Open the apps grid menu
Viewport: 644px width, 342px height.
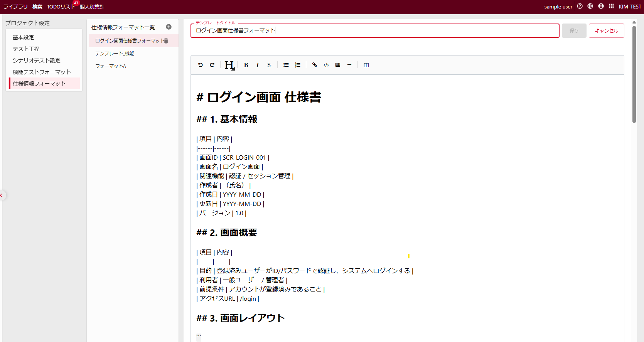611,6
